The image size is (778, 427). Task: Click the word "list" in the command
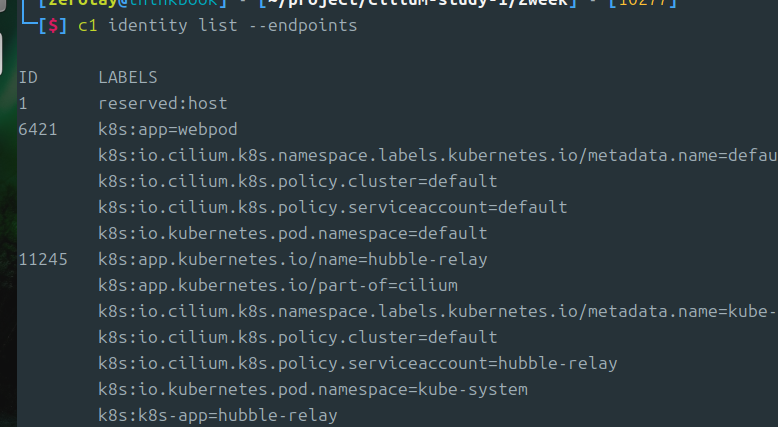[x=218, y=25]
